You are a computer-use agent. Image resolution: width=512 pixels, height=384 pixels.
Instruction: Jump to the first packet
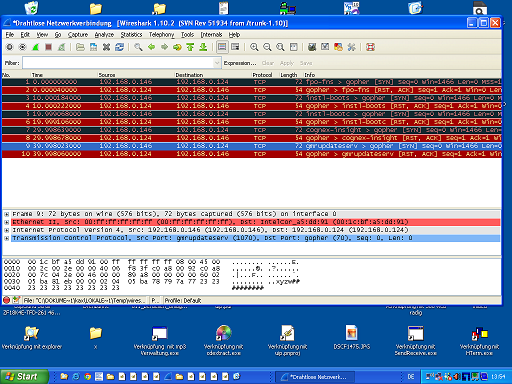point(190,47)
